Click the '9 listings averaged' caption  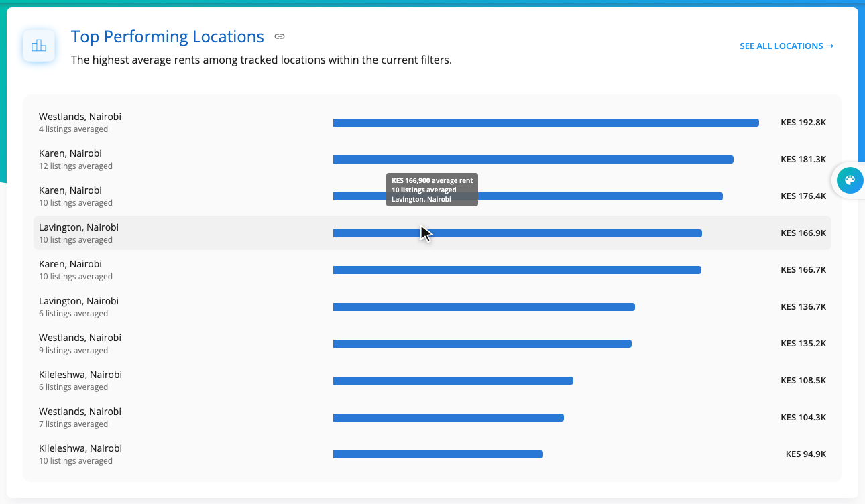pyautogui.click(x=73, y=351)
